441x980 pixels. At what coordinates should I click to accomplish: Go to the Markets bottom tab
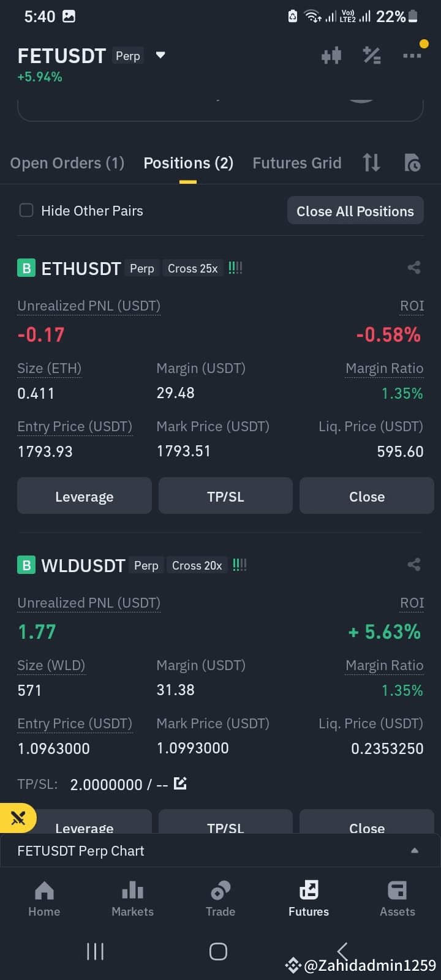tap(132, 899)
